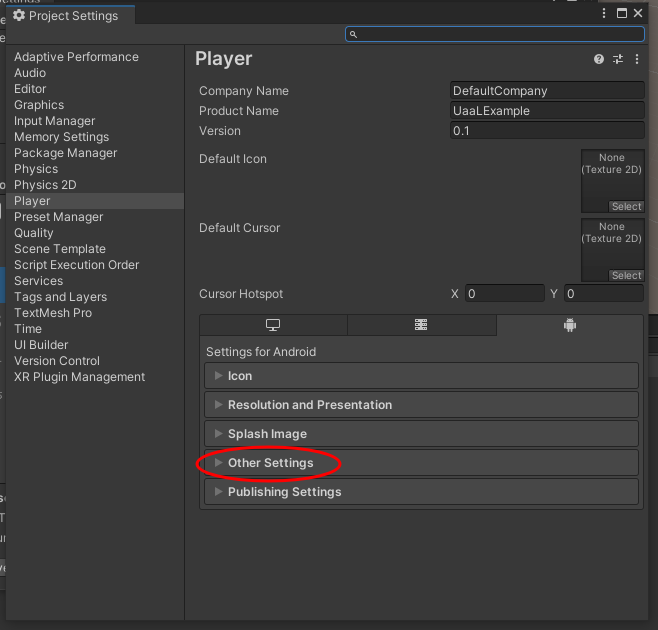The height and width of the screenshot is (630, 658).
Task: Click the Cursor Hotspot X field
Action: (x=505, y=293)
